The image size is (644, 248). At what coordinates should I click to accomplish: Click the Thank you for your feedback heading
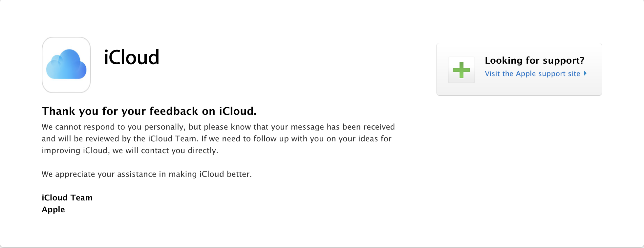[x=149, y=111]
